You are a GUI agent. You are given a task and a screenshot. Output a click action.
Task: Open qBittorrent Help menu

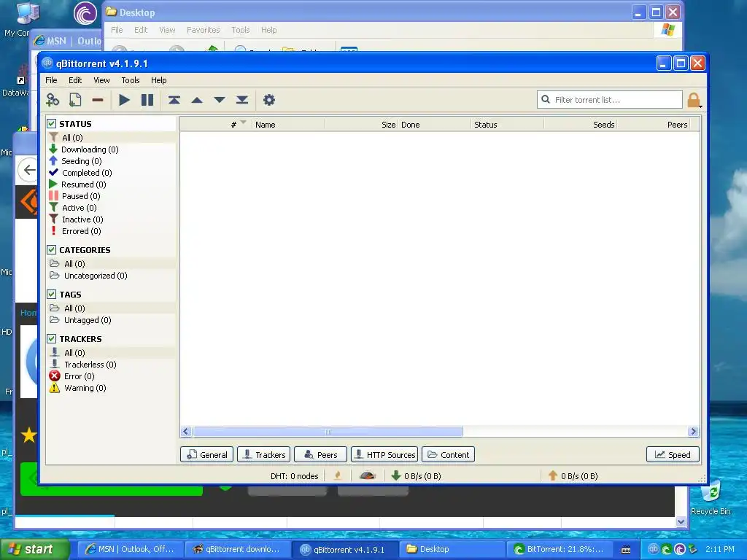pyautogui.click(x=158, y=80)
